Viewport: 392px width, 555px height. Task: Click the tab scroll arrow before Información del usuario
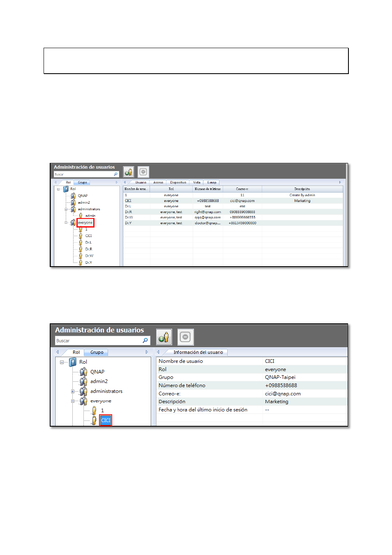pyautogui.click(x=158, y=352)
